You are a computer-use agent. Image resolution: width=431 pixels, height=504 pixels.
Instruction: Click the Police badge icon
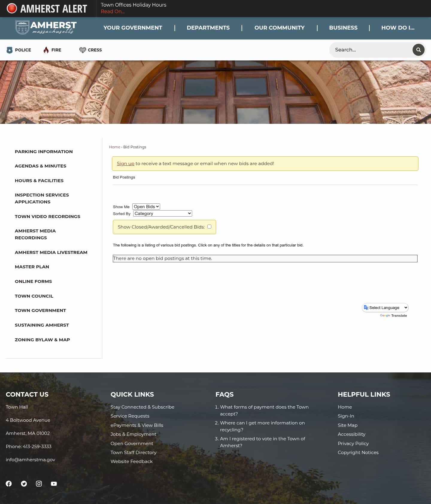[x=10, y=50]
